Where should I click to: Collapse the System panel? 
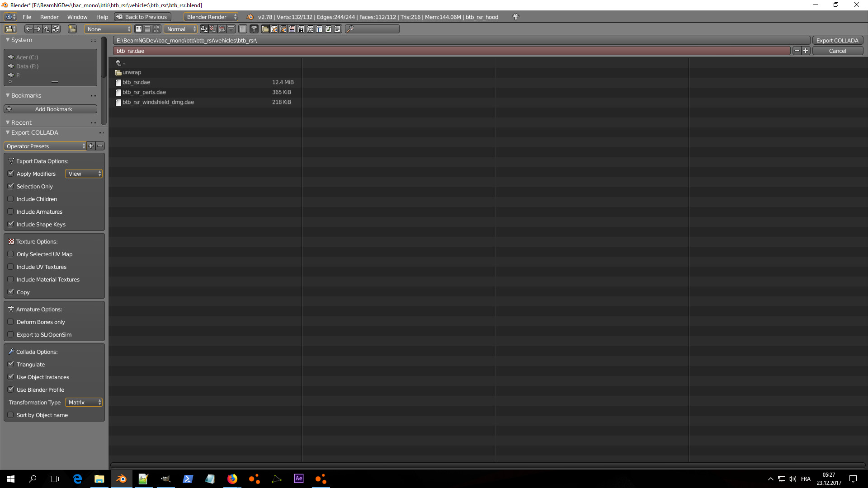click(8, 40)
